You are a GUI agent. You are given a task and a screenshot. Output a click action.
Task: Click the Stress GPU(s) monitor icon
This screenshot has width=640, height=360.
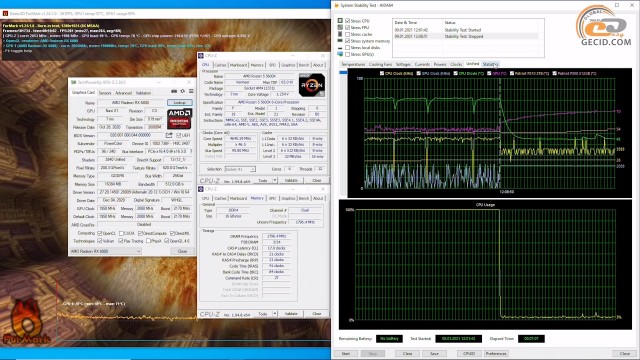[x=340, y=54]
